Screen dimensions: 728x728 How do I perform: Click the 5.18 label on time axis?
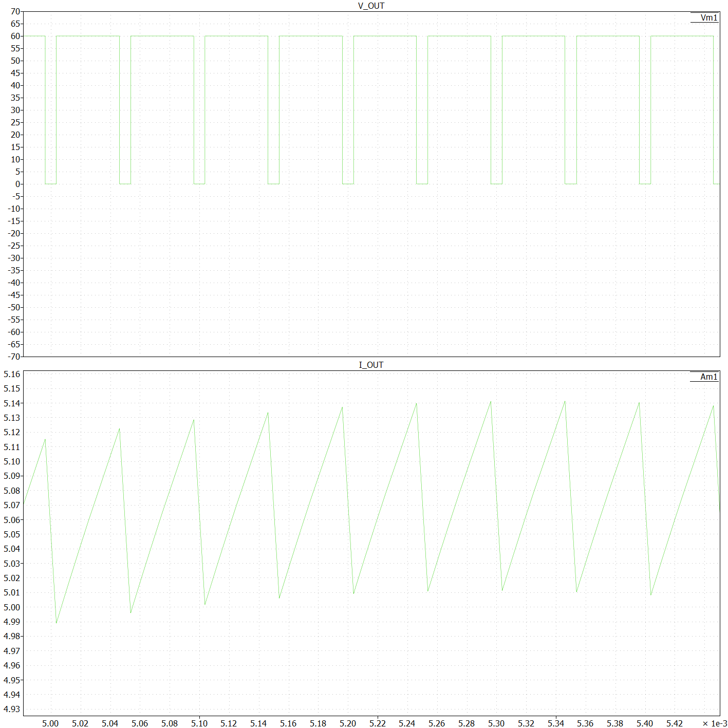pyautogui.click(x=318, y=723)
